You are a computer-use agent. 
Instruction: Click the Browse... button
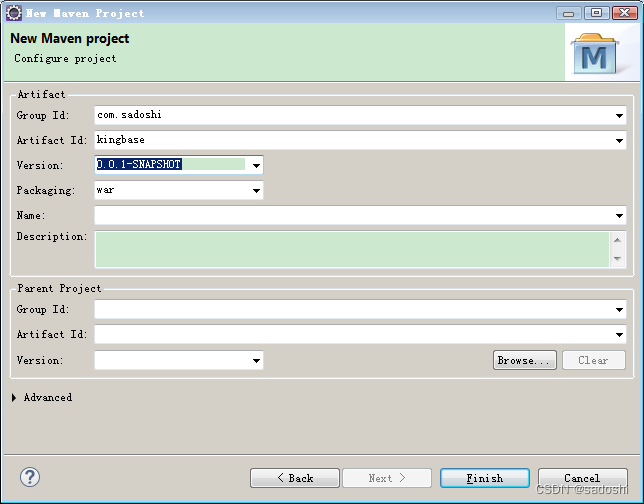pyautogui.click(x=524, y=360)
